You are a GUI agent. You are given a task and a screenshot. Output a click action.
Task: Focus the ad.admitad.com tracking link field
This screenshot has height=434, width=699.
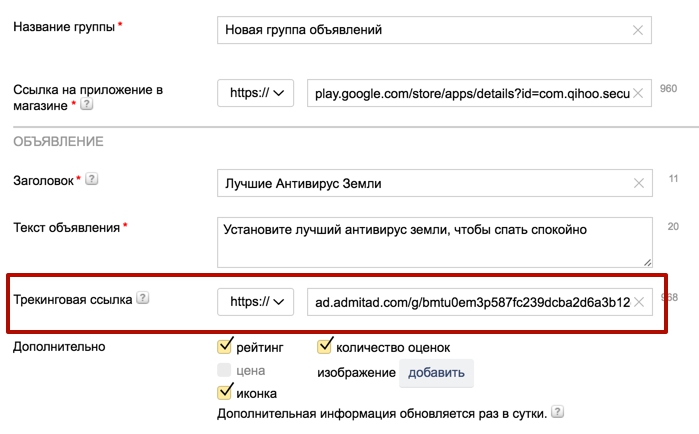[470, 301]
